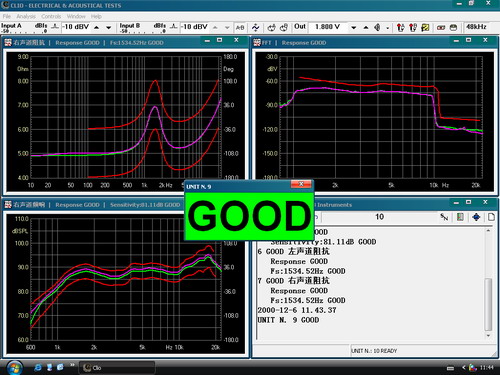Viewport: 500px width, 375px height.
Task: Toggle the Input A phase button
Action: point(55,27)
